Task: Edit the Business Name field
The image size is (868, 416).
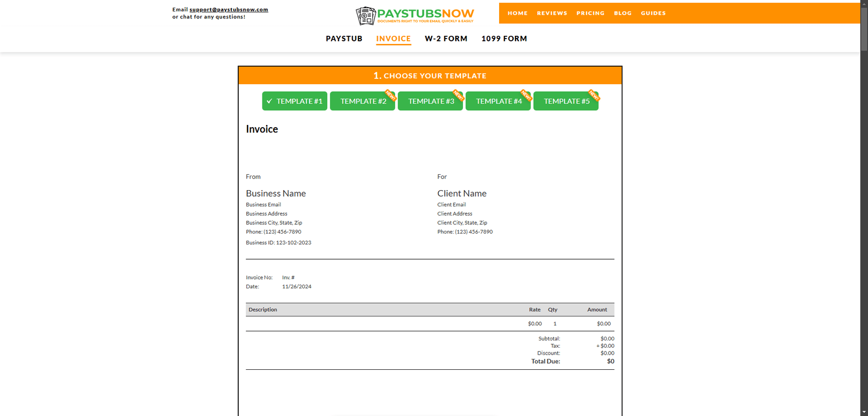Action: coord(276,193)
